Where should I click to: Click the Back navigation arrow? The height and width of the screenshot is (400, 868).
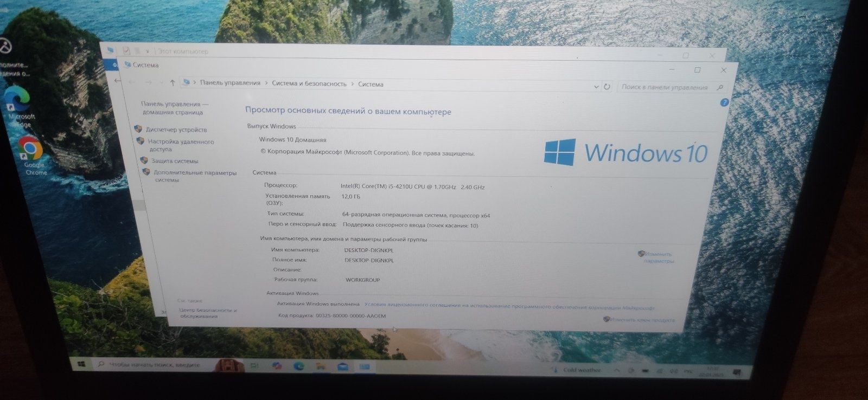tap(132, 82)
